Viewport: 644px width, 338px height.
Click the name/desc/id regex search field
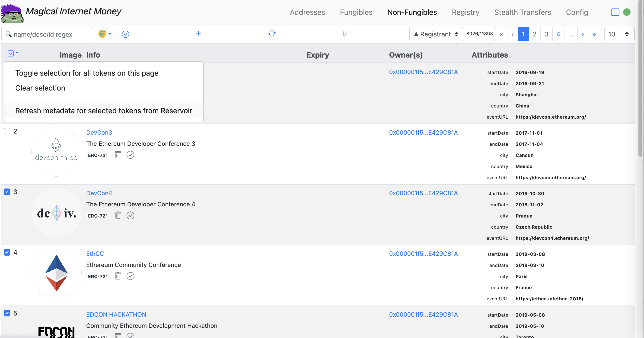[x=50, y=34]
